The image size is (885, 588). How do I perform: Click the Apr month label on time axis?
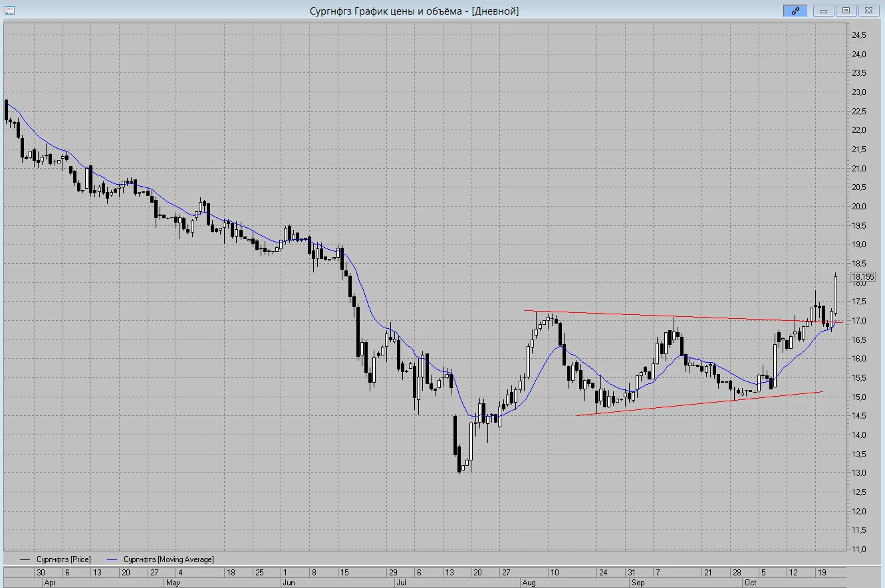[50, 582]
